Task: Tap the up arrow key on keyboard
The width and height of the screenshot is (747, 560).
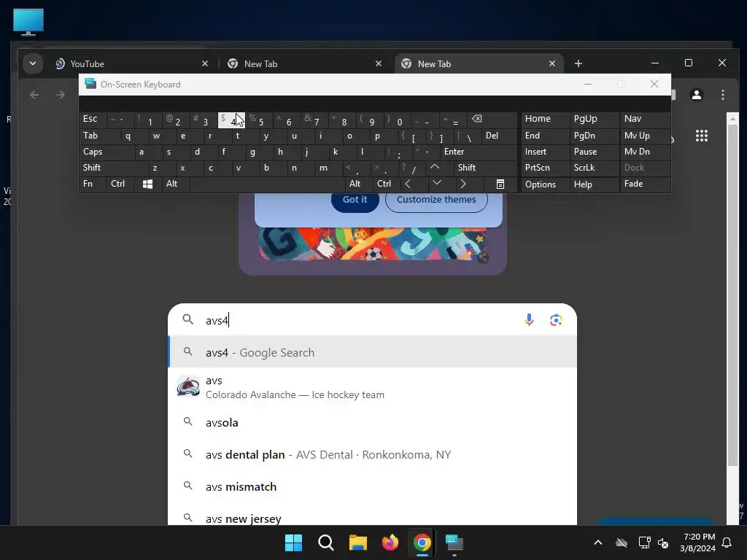Action: [x=435, y=167]
